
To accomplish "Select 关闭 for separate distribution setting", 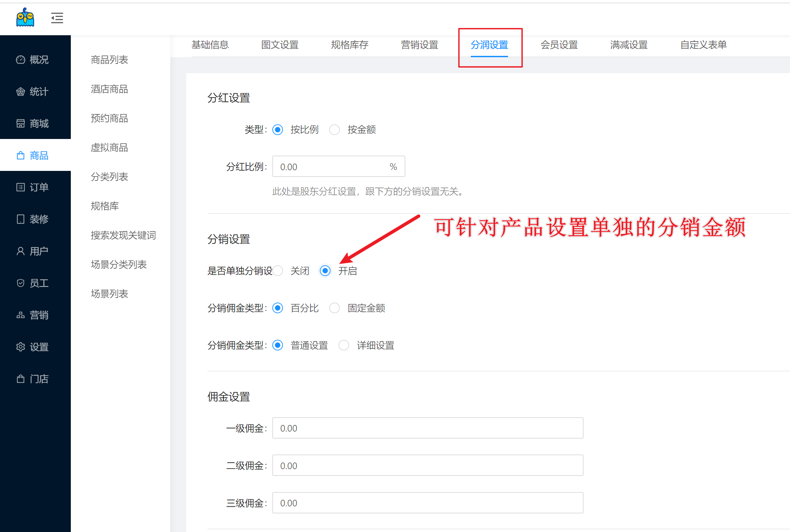I will [x=278, y=271].
